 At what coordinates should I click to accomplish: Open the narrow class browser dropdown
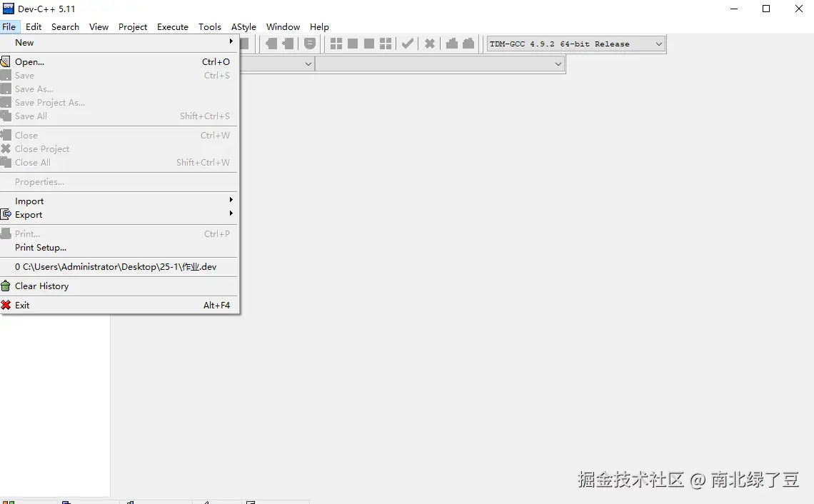(x=308, y=64)
